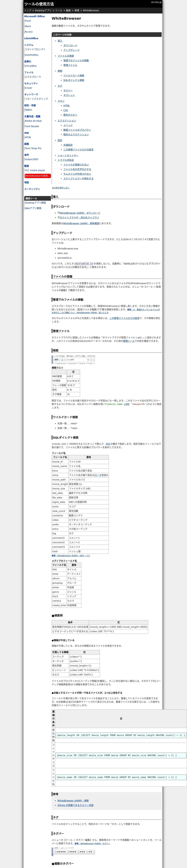This screenshot has width=187, height=868.
Task: Open 管理 in the breadcrumb trail
Action: (x=77, y=10)
